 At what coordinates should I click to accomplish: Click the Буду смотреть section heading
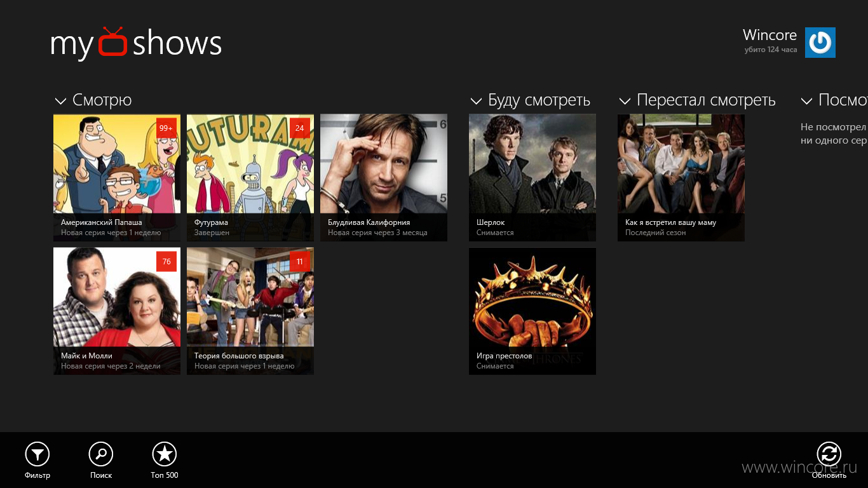[539, 100]
